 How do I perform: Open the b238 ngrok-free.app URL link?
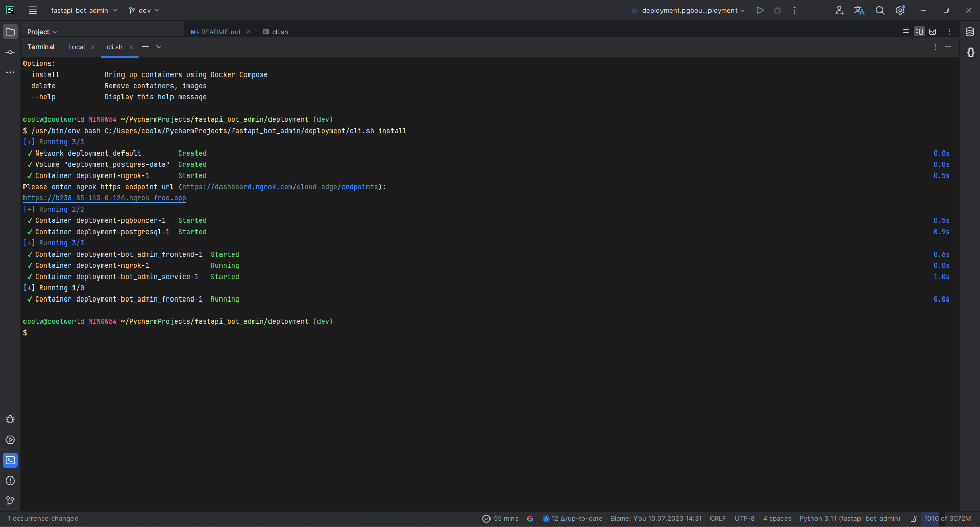click(105, 198)
